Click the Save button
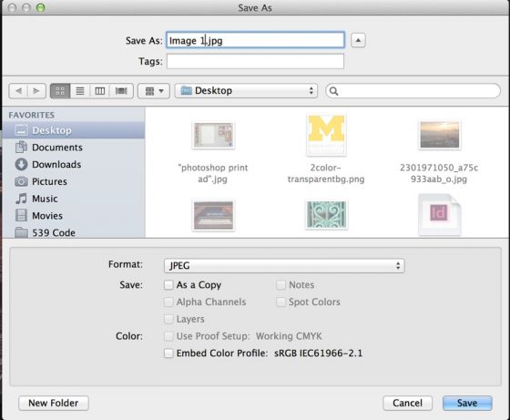Viewport: 510px width, 420px height. [x=467, y=403]
